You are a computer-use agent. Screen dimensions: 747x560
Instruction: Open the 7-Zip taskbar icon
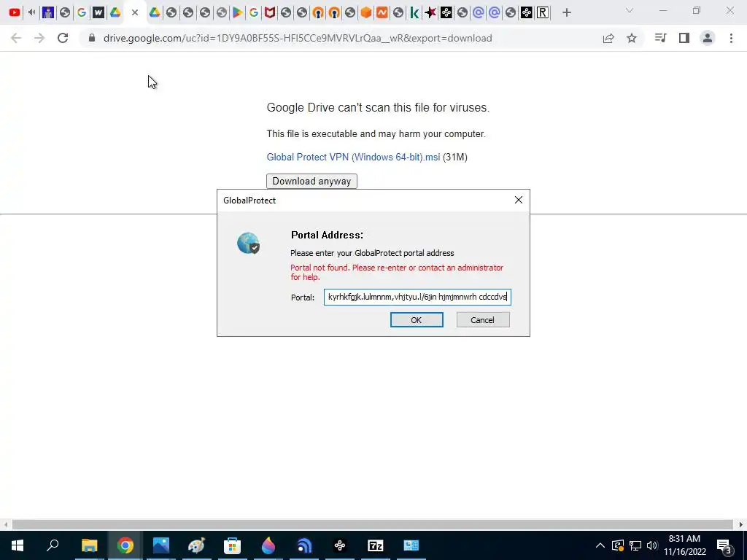coord(376,545)
